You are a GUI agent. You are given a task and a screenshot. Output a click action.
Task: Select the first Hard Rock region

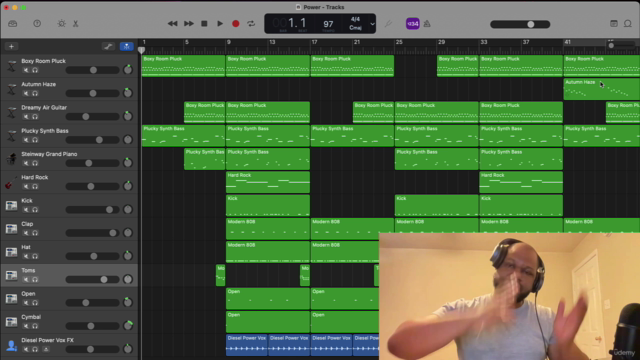point(268,182)
